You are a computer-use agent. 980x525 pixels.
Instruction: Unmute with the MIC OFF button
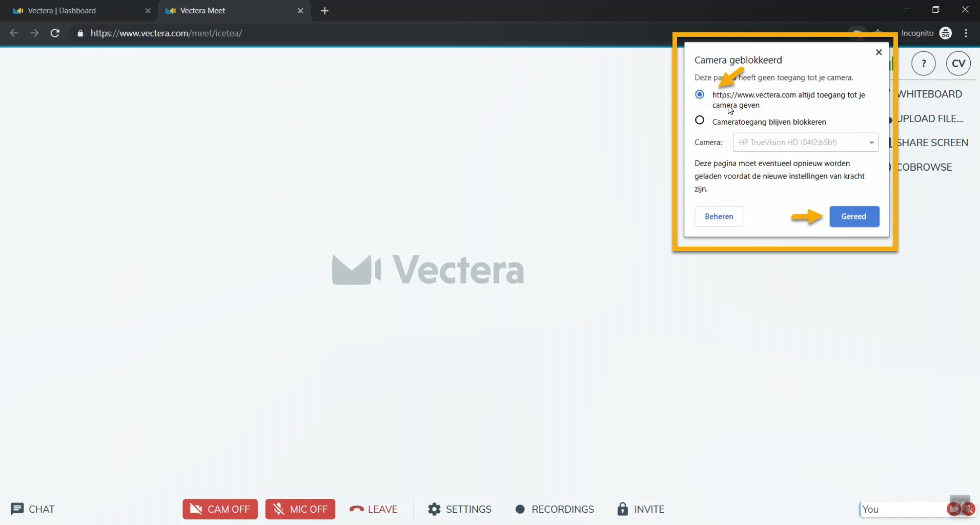point(300,509)
